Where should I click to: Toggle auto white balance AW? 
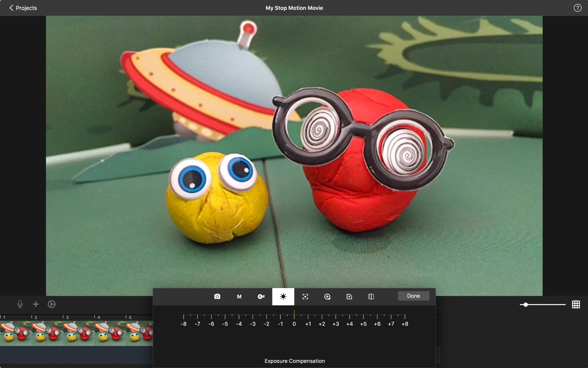[x=261, y=297]
